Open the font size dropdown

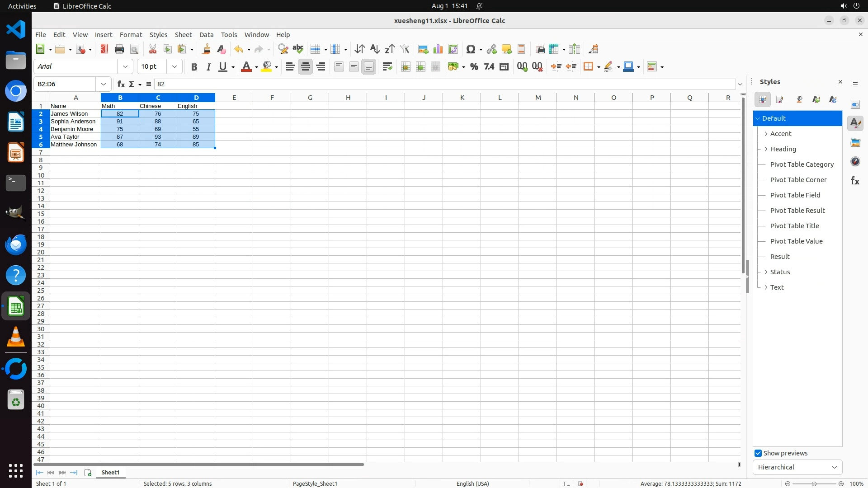175,66
